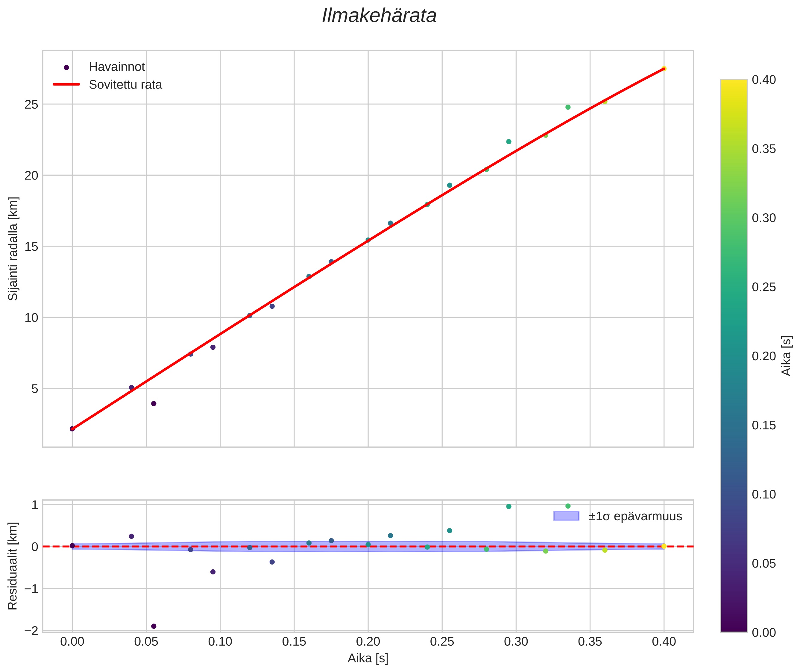Click the Havainnot legend text
The width and height of the screenshot is (800, 672).
click(x=117, y=67)
